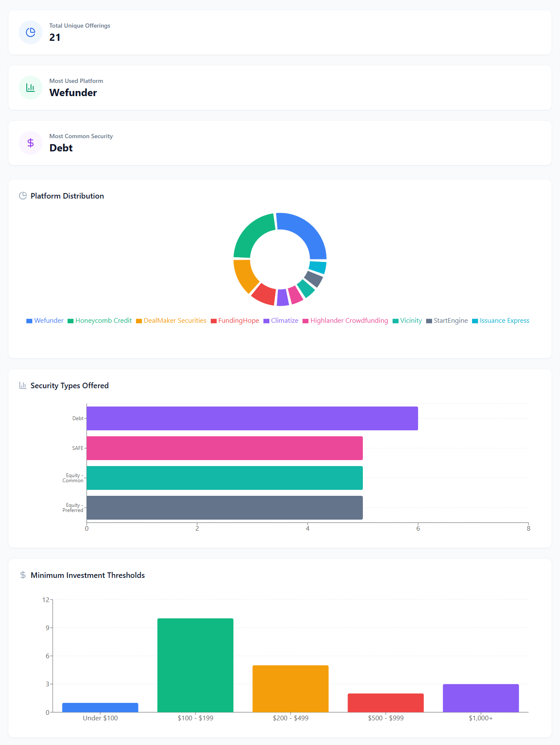Click the teal Equity - Common bar
This screenshot has height=745, width=560.
tap(225, 478)
